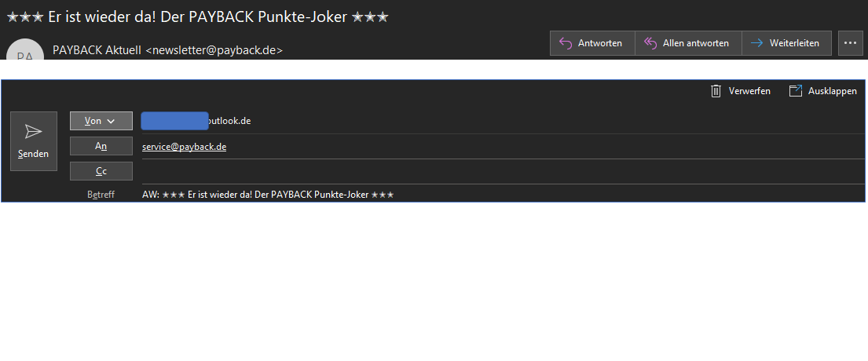The height and width of the screenshot is (361, 868).
Task: Click the An recipients button
Action: [x=101, y=146]
